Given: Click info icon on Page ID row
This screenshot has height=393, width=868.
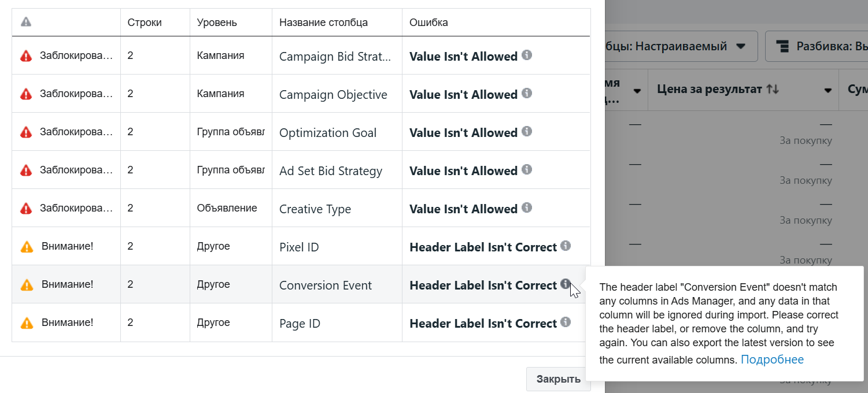Looking at the screenshot, I should (566, 322).
